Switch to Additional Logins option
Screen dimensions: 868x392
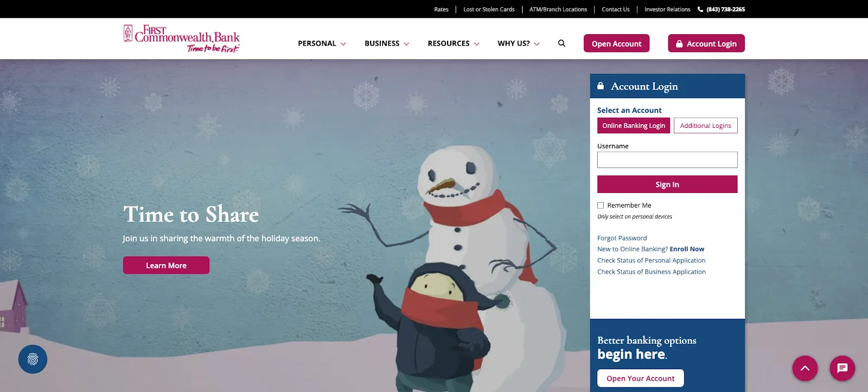(705, 125)
